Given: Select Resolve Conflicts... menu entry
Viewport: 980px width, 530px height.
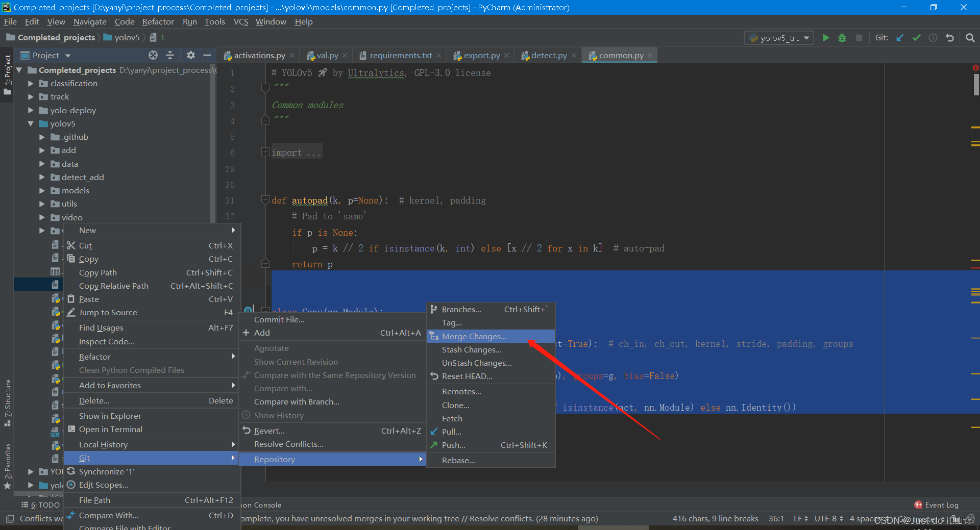Looking at the screenshot, I should (x=333, y=444).
